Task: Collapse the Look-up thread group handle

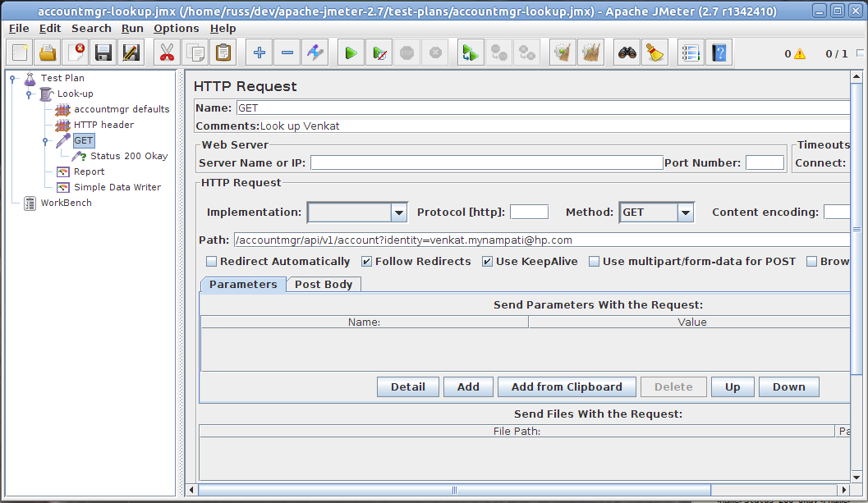Action: [x=29, y=94]
